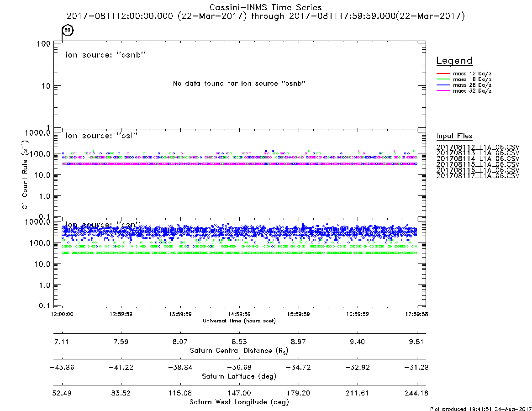Click the magenta mass 32 Da/z legend line
This screenshot has width=532, height=411.
[443, 91]
